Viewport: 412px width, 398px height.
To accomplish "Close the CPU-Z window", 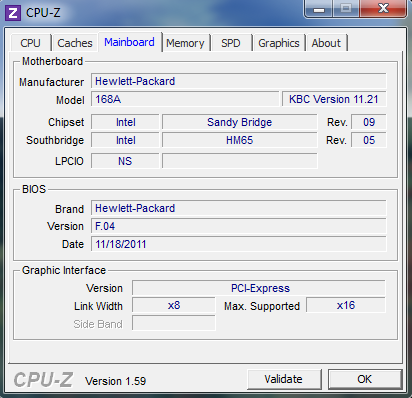I will tap(383, 9).
